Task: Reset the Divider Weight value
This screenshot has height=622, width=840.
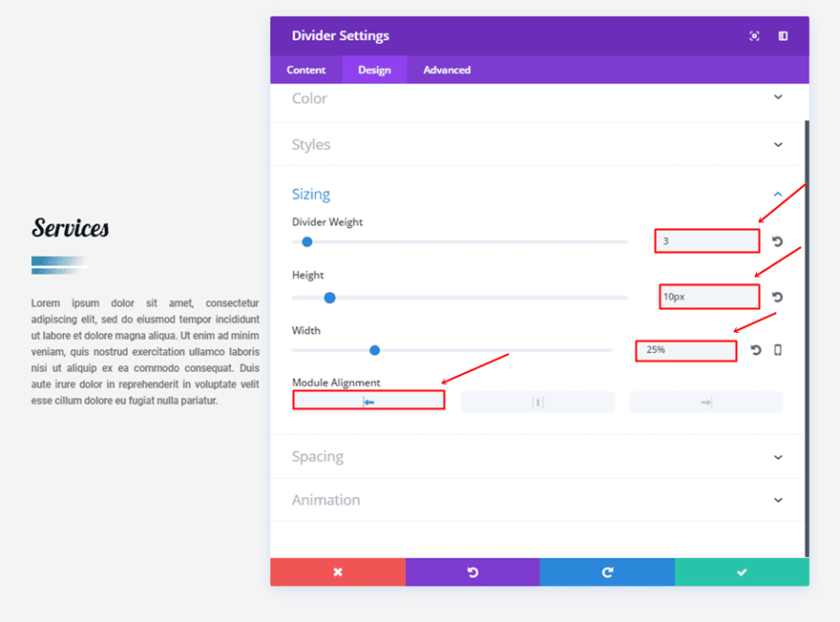Action: (x=777, y=241)
